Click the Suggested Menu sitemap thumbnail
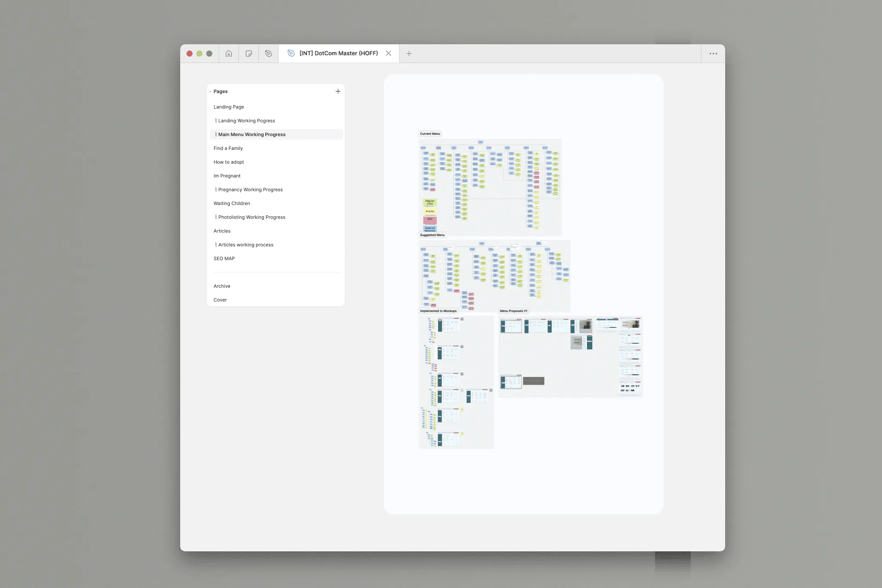This screenshot has height=588, width=882. pos(494,276)
